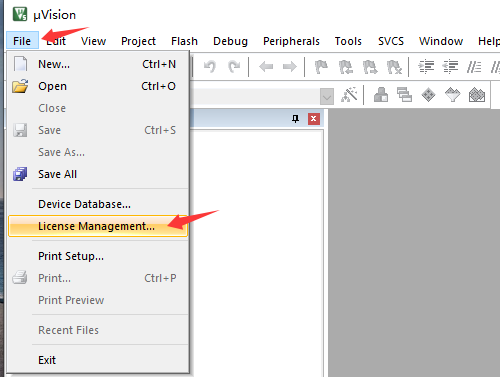Go to next bookmark flag icon

point(370,67)
